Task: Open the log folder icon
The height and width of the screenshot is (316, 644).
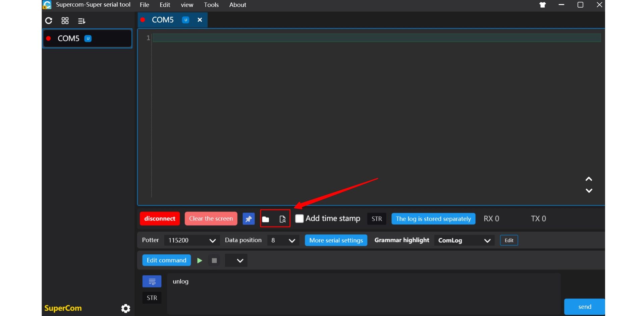Action: tap(266, 219)
